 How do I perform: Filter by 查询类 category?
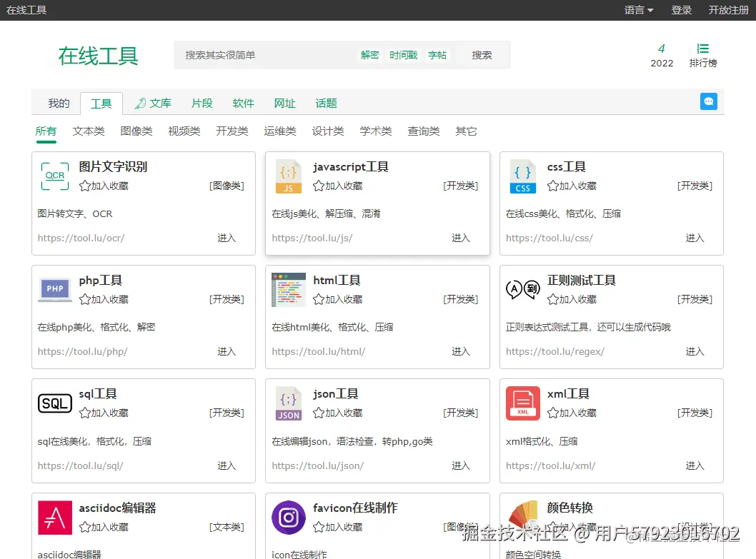pyautogui.click(x=423, y=131)
